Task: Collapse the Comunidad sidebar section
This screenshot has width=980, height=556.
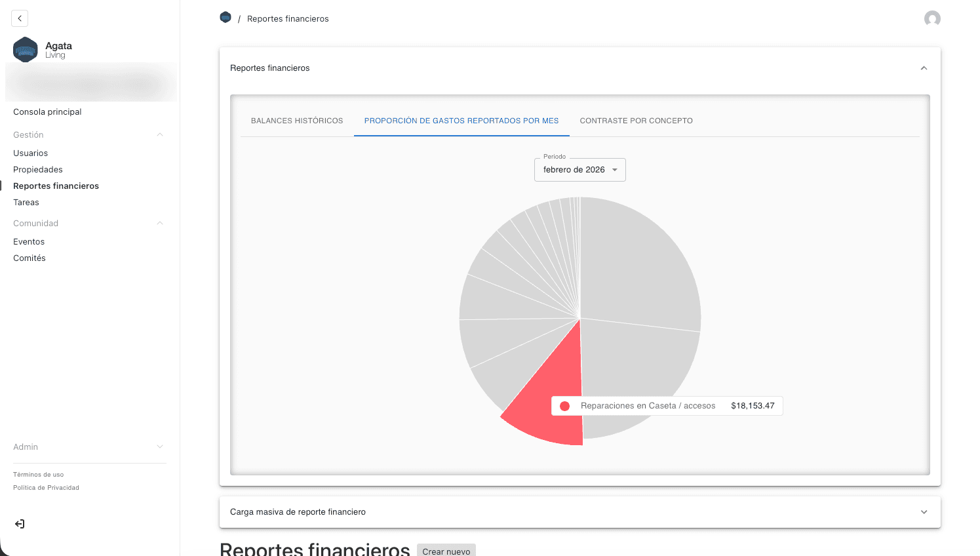Action: point(159,224)
